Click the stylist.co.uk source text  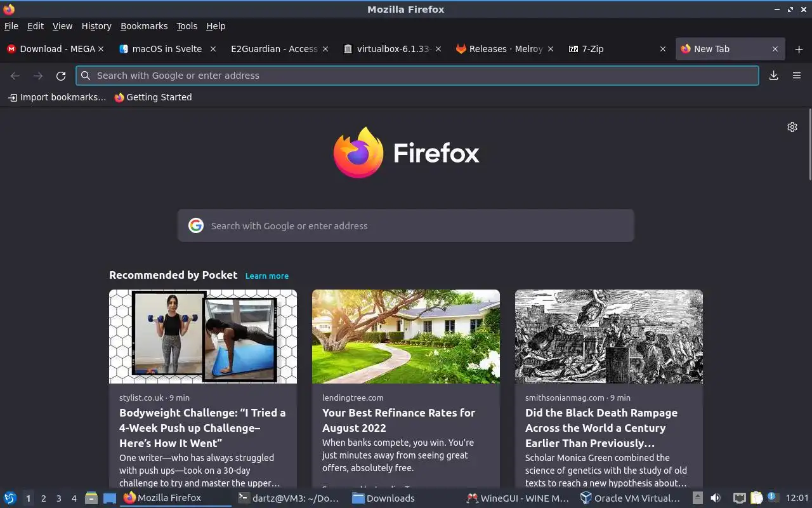click(x=141, y=398)
